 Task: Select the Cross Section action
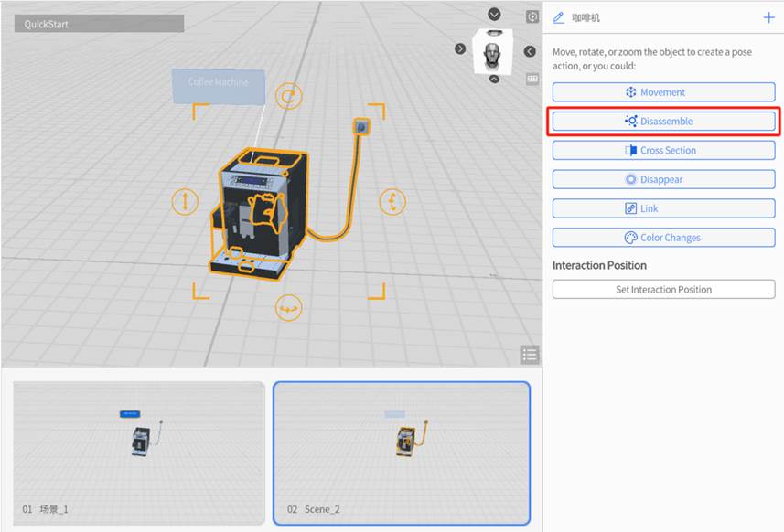pos(663,151)
